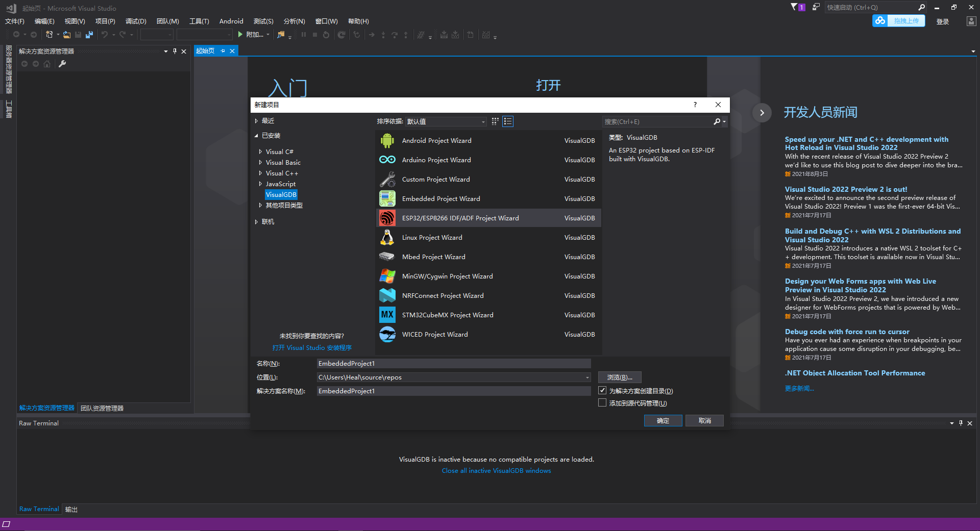The image size is (980, 531).
Task: Switch to medium icons list view in templates
Action: [x=508, y=121]
